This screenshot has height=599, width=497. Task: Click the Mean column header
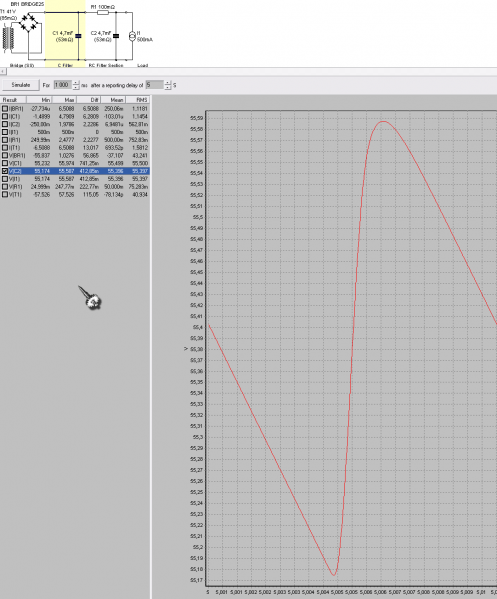pyautogui.click(x=113, y=100)
